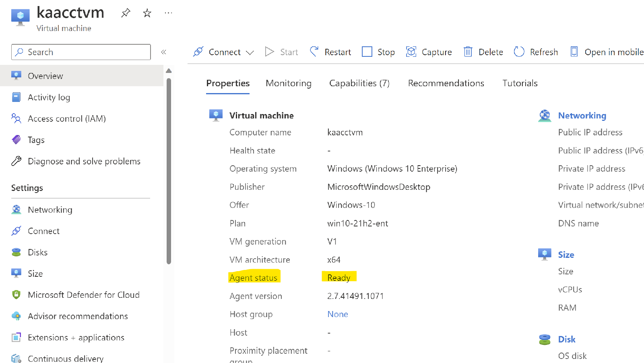Switch to the Monitoring tab
This screenshot has height=363, width=644.
pos(289,83)
